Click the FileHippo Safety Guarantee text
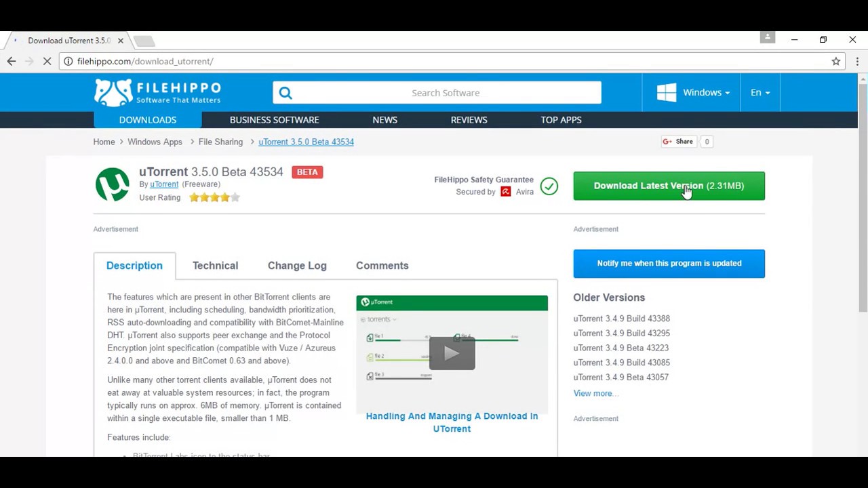The image size is (868, 488). (484, 180)
